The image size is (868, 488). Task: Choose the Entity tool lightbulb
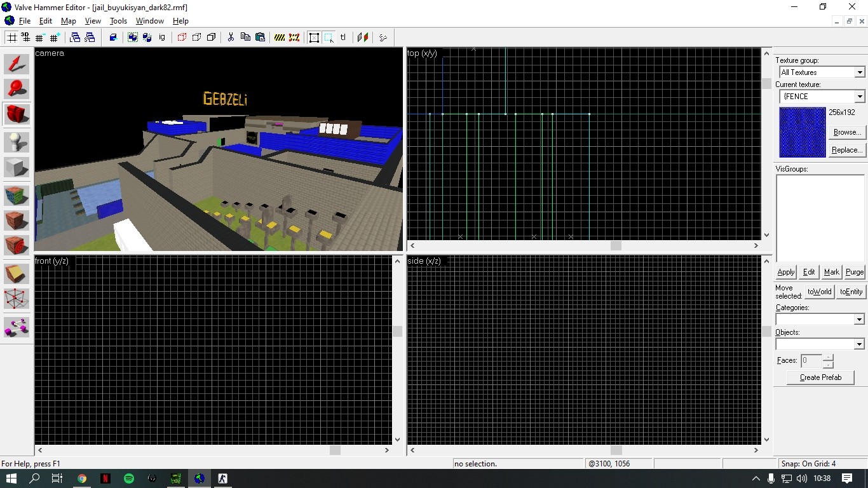tap(17, 142)
